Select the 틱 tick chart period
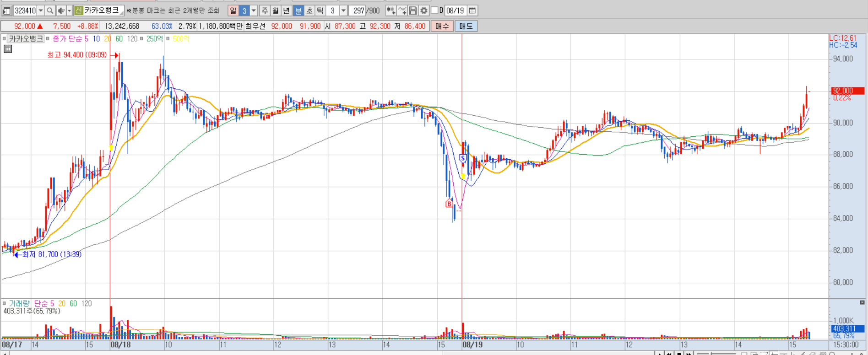 click(320, 11)
